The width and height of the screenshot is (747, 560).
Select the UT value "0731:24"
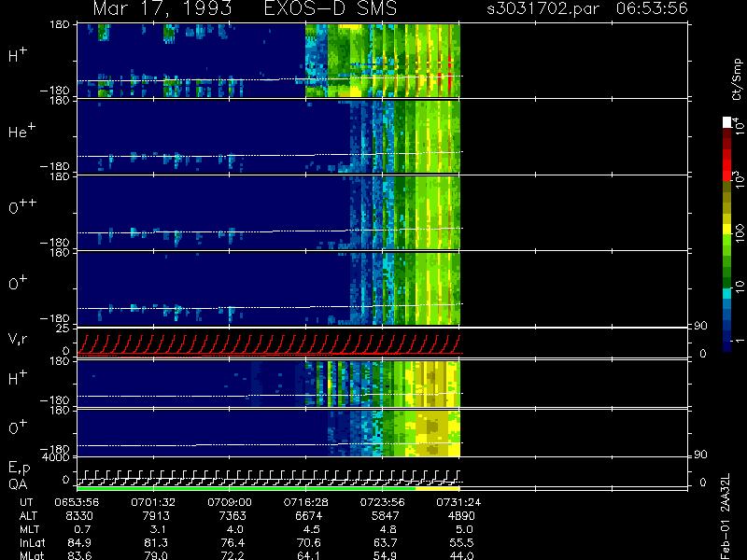458,502
